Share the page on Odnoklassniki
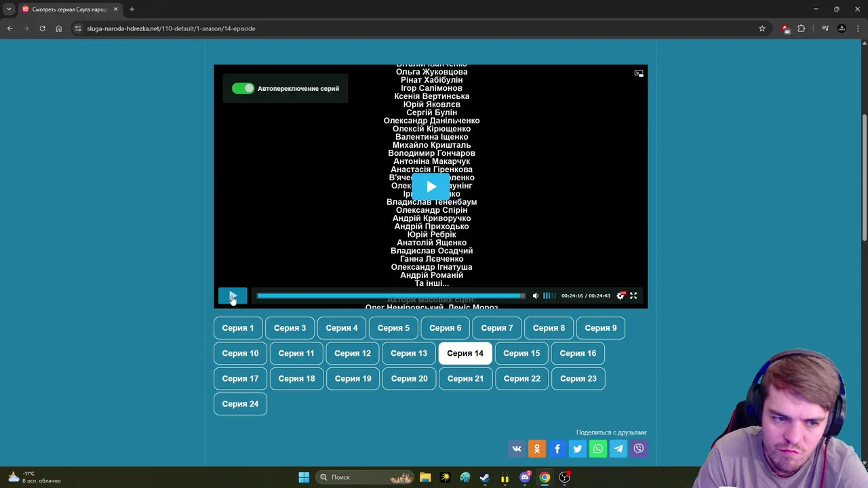 pyautogui.click(x=537, y=448)
